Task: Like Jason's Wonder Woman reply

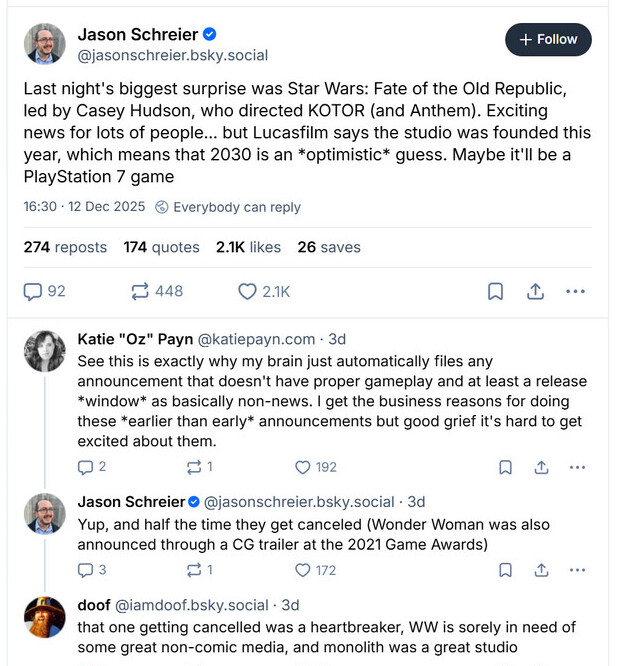Action: (303, 570)
